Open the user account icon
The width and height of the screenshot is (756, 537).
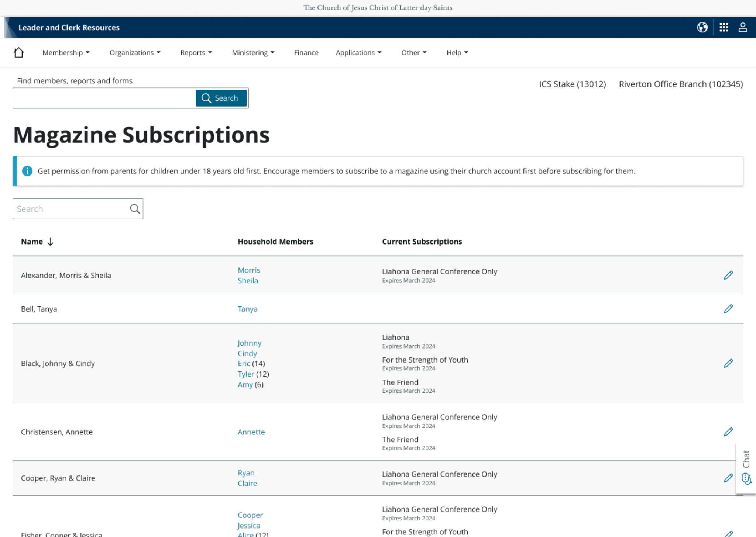(x=743, y=27)
